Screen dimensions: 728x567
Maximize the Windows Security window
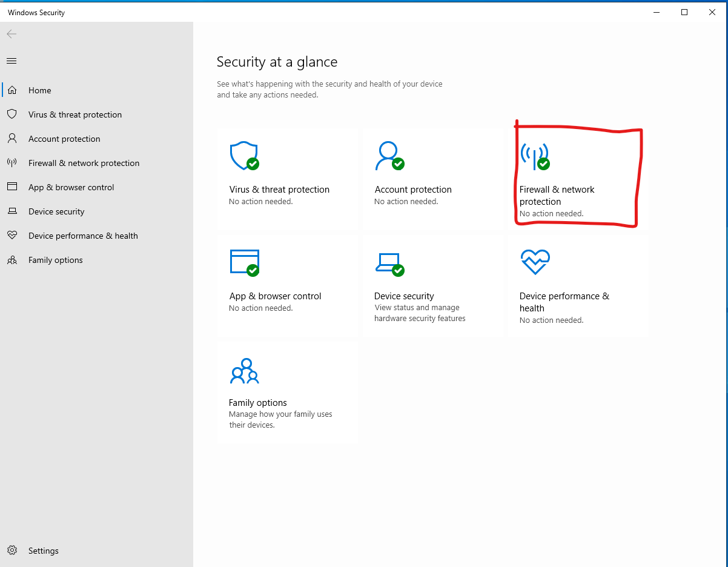click(684, 12)
